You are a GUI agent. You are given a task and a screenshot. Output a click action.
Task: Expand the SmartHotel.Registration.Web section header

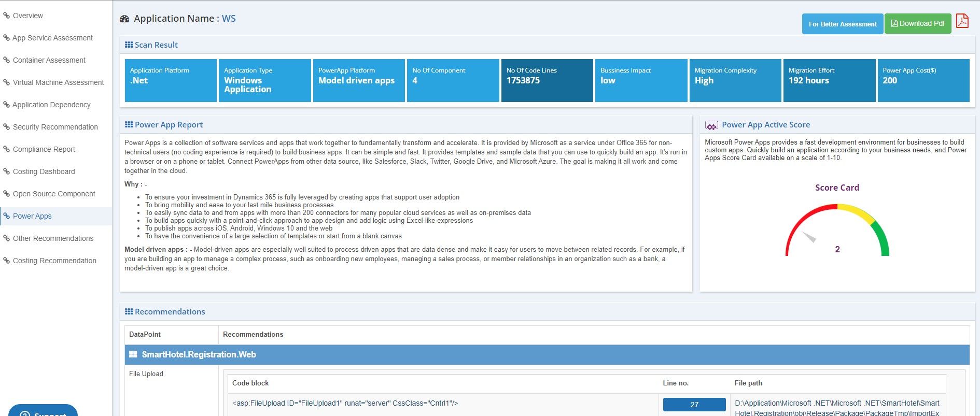coord(547,354)
